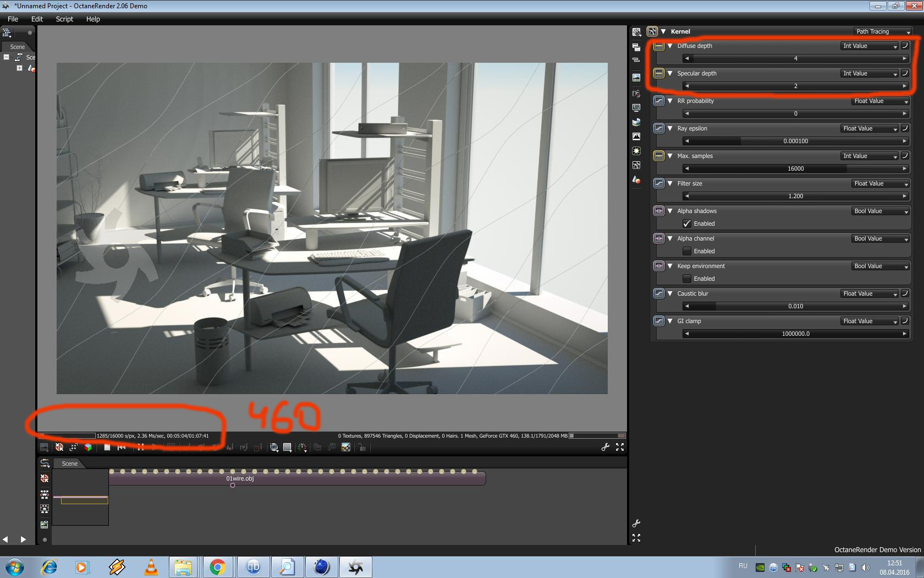Enable the Alpha channel checkbox
The image size is (924, 578).
(687, 251)
